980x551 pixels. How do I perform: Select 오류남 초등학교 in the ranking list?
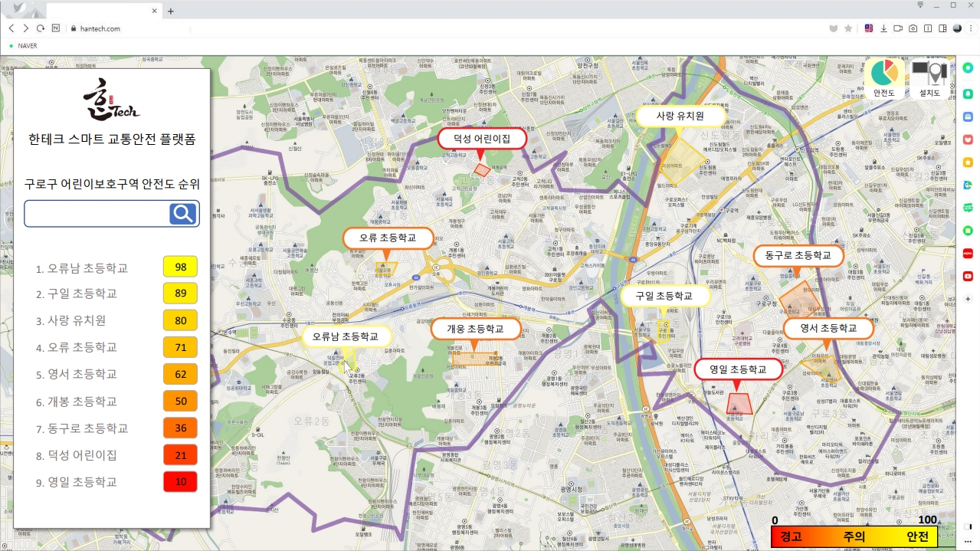(87, 268)
